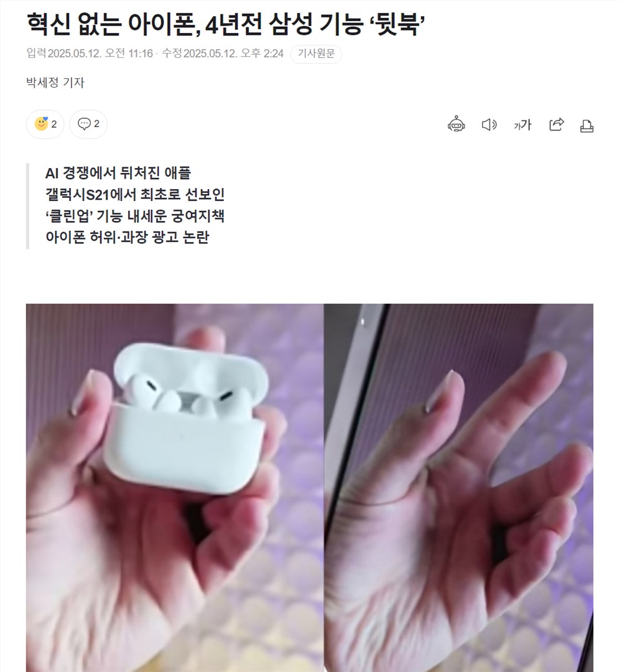Play article audio with speaker icon
Image resolution: width=622 pixels, height=672 pixels.
pos(490,124)
